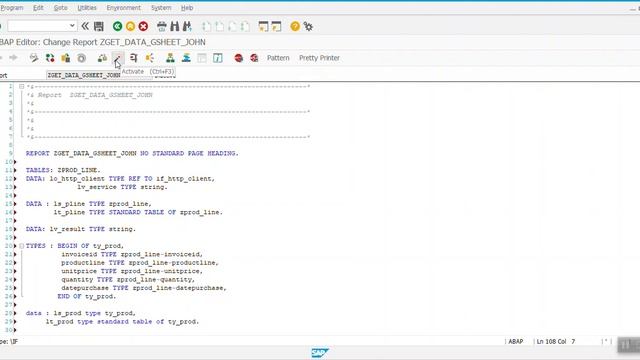Click the yellow Exit button
Image resolution: width=640 pixels, height=360 pixels.
pos(130,27)
